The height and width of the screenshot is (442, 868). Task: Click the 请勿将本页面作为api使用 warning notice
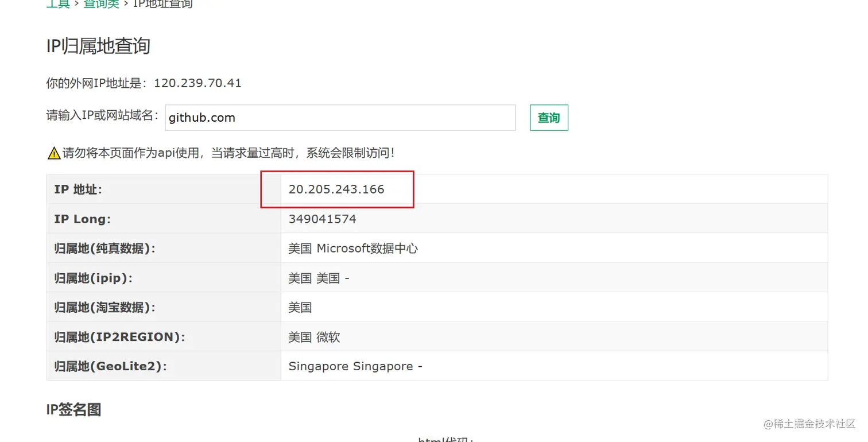pyautogui.click(x=228, y=153)
